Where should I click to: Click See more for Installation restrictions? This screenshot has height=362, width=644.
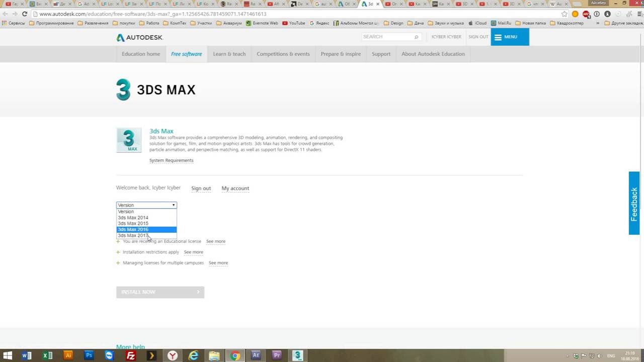(x=194, y=252)
